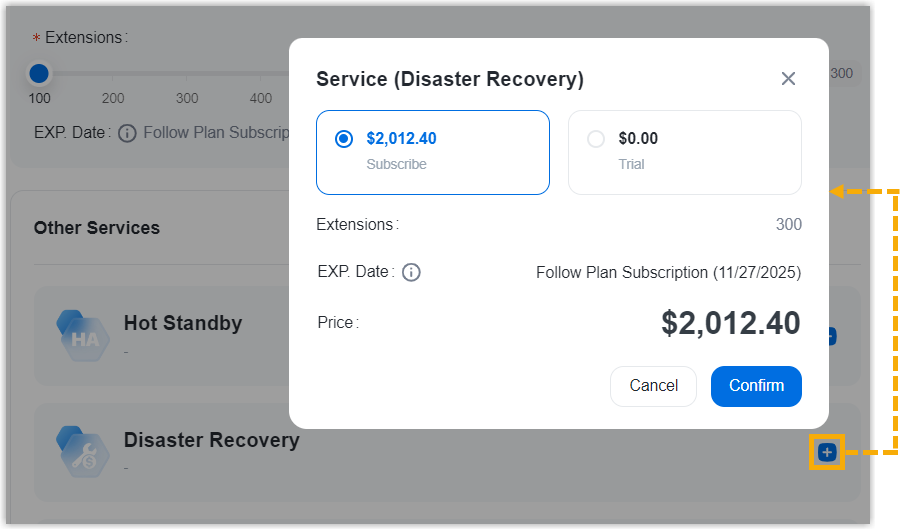
Task: Set the Extensions slider to 200 mark
Action: point(113,98)
